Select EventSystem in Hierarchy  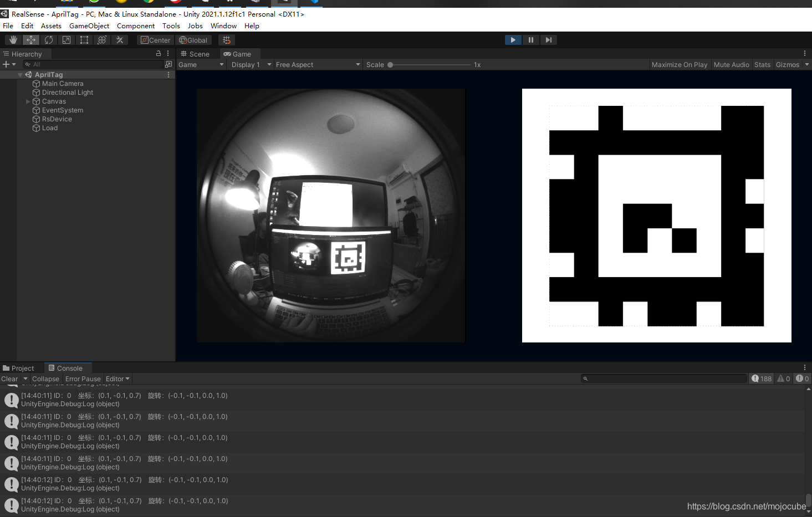(x=63, y=110)
